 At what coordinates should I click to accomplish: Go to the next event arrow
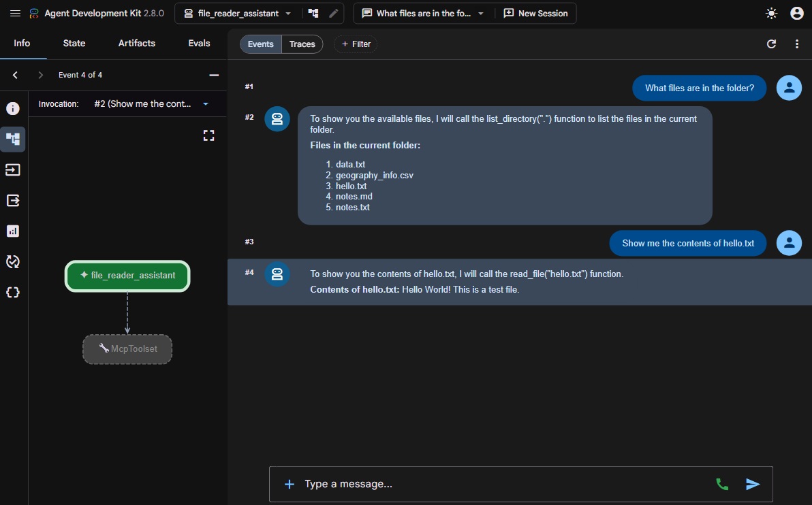40,75
